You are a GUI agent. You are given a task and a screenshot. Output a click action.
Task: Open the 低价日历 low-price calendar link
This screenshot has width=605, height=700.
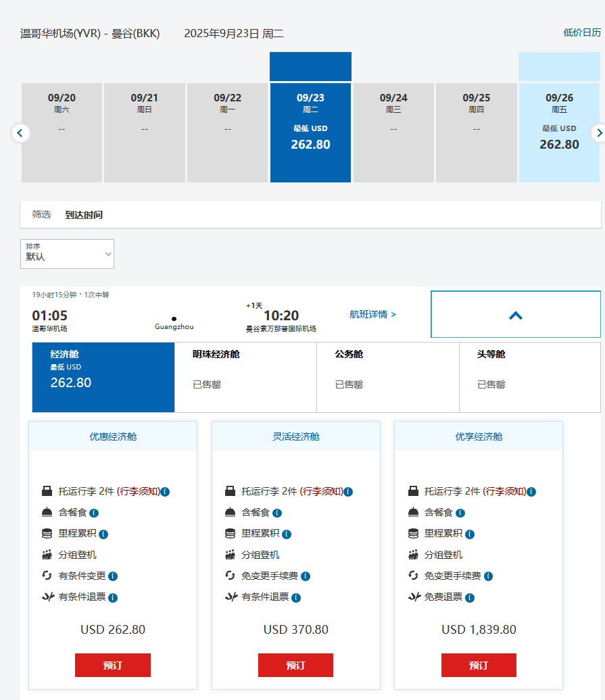[x=582, y=32]
